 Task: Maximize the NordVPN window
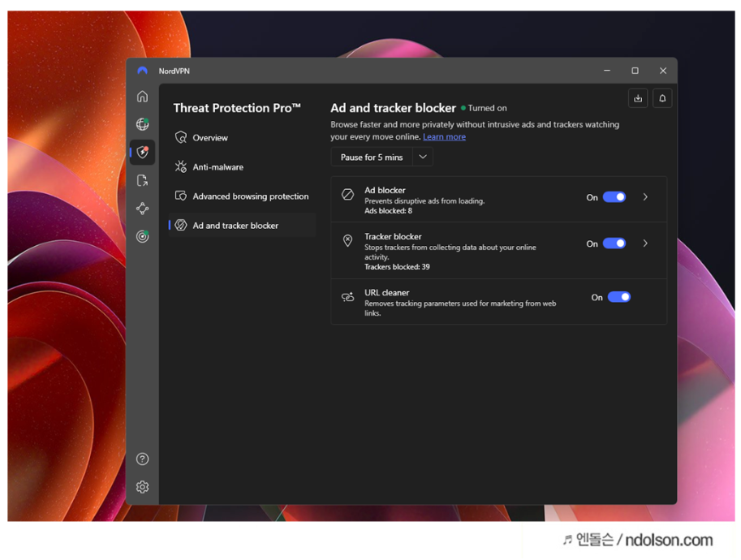click(x=635, y=71)
